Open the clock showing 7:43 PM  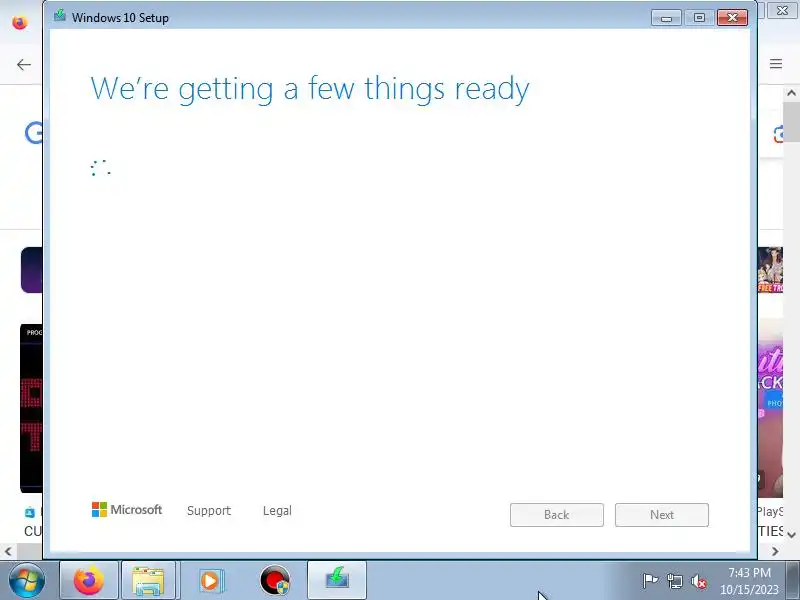[x=749, y=581]
